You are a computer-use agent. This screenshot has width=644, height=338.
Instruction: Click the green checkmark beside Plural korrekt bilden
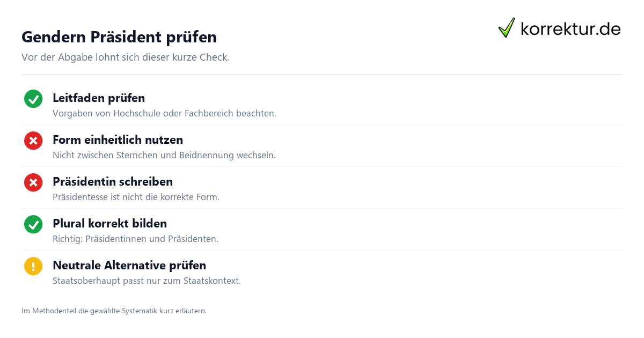click(x=33, y=224)
